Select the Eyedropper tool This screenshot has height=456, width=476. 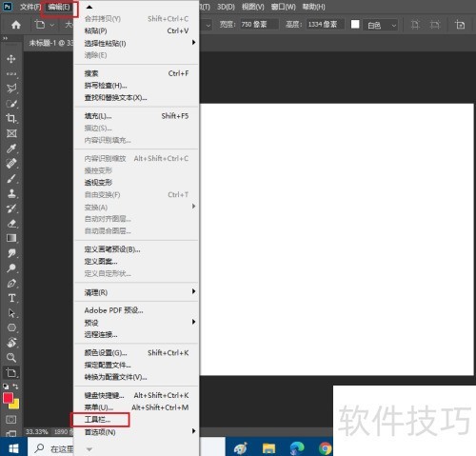[x=11, y=149]
